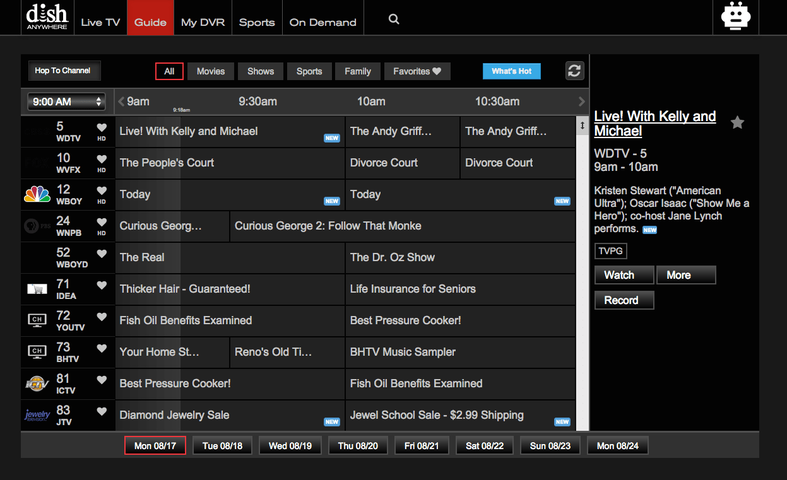Select The People's Court program

[230, 163]
